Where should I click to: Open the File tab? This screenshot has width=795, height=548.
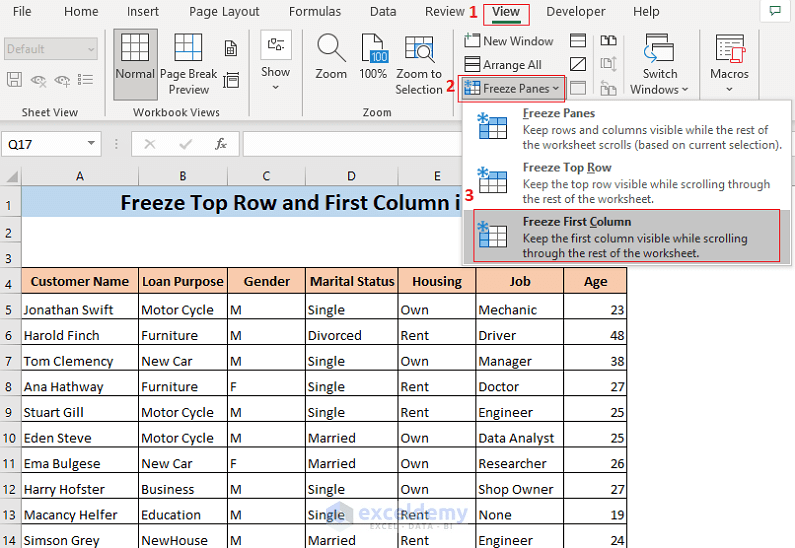click(x=22, y=11)
